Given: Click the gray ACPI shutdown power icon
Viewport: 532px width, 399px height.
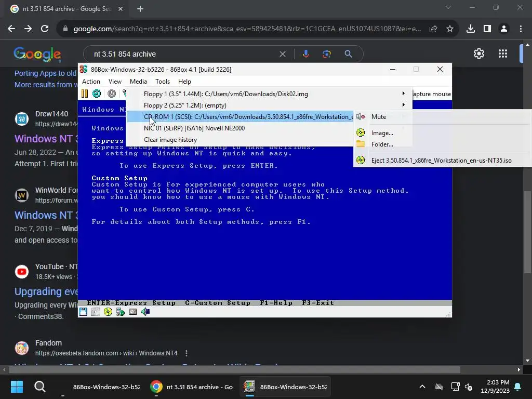Looking at the screenshot, I should coord(112,94).
